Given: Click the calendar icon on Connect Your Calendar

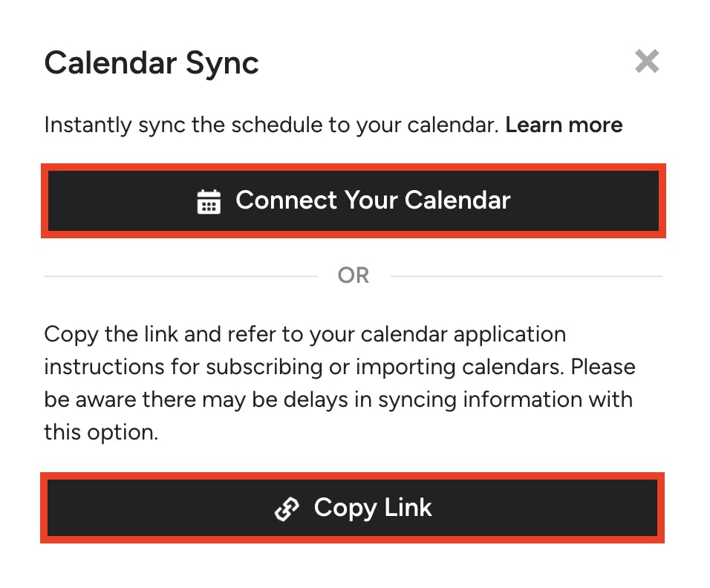Looking at the screenshot, I should pos(209,200).
